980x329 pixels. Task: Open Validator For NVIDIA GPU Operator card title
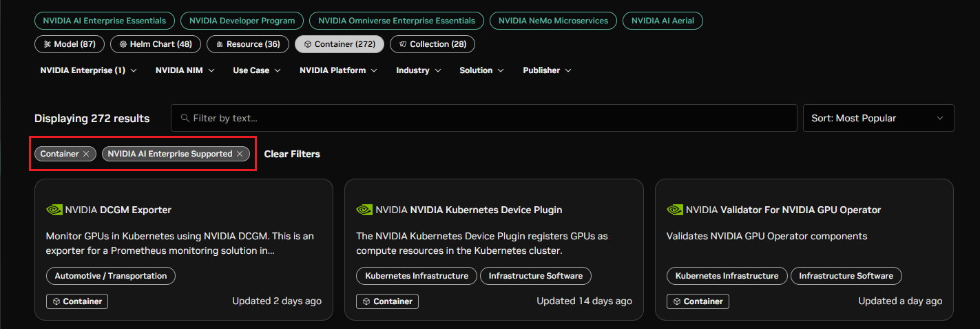(801, 210)
